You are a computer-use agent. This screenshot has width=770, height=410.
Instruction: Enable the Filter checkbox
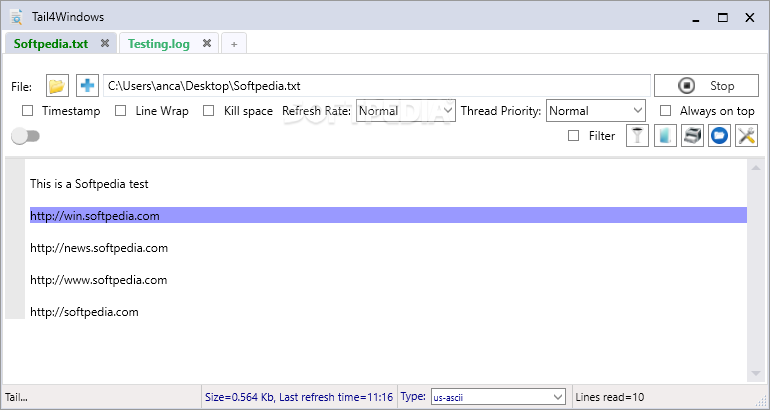point(574,136)
